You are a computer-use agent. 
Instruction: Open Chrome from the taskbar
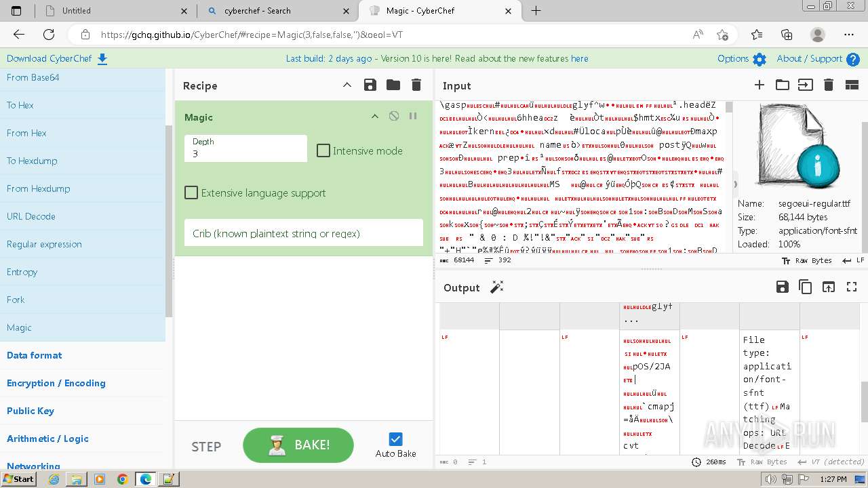pyautogui.click(x=122, y=479)
